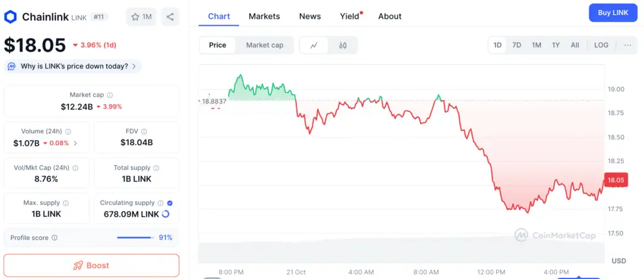The height and width of the screenshot is (279, 644).
Task: Click the star watchlist icon
Action: (x=135, y=17)
